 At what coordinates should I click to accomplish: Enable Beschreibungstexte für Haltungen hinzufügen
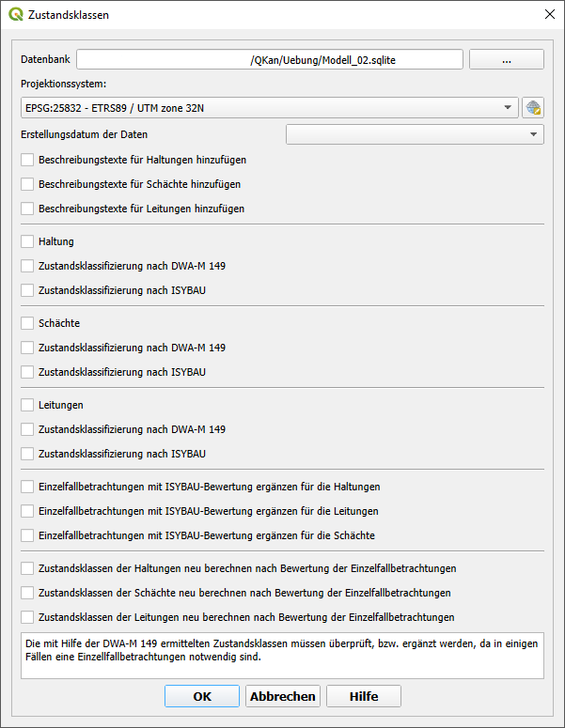(x=27, y=161)
